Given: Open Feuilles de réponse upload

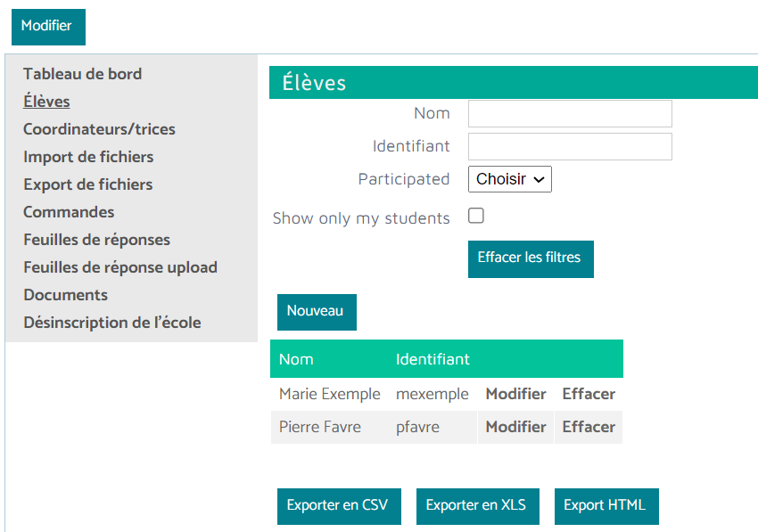Looking at the screenshot, I should (x=120, y=267).
